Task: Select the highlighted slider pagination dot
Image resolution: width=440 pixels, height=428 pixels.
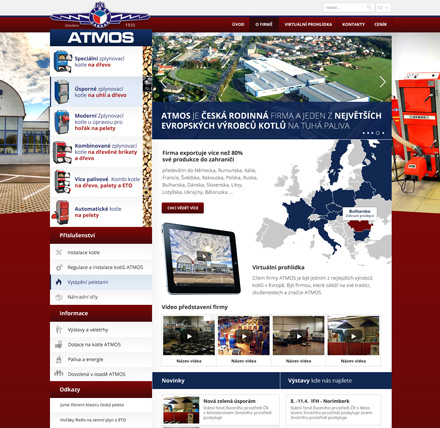Action: tap(378, 133)
